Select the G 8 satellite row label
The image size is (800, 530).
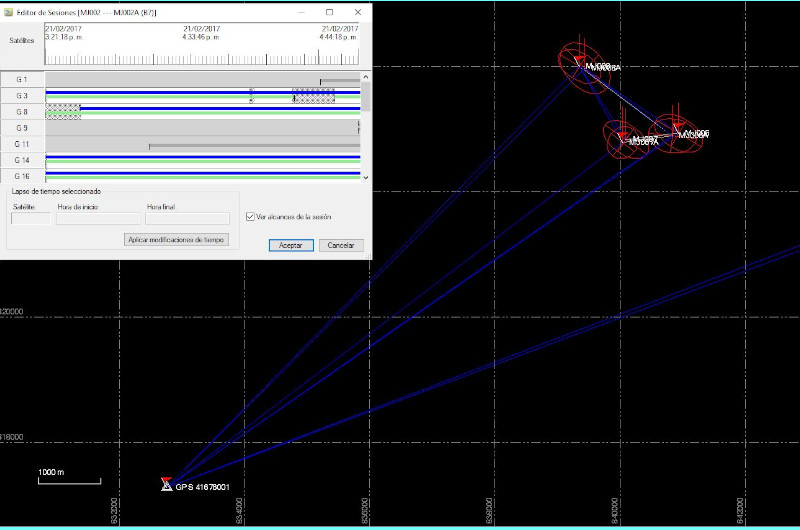point(22,112)
